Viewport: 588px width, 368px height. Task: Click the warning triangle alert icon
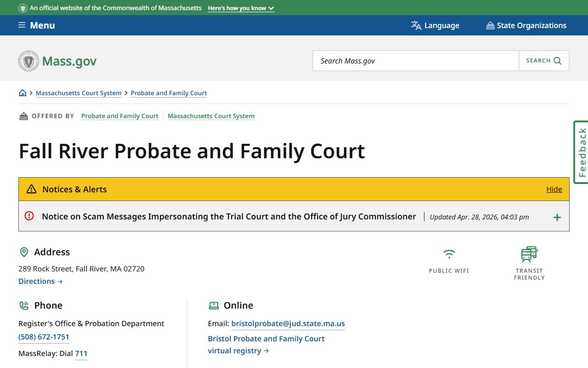pyautogui.click(x=31, y=189)
